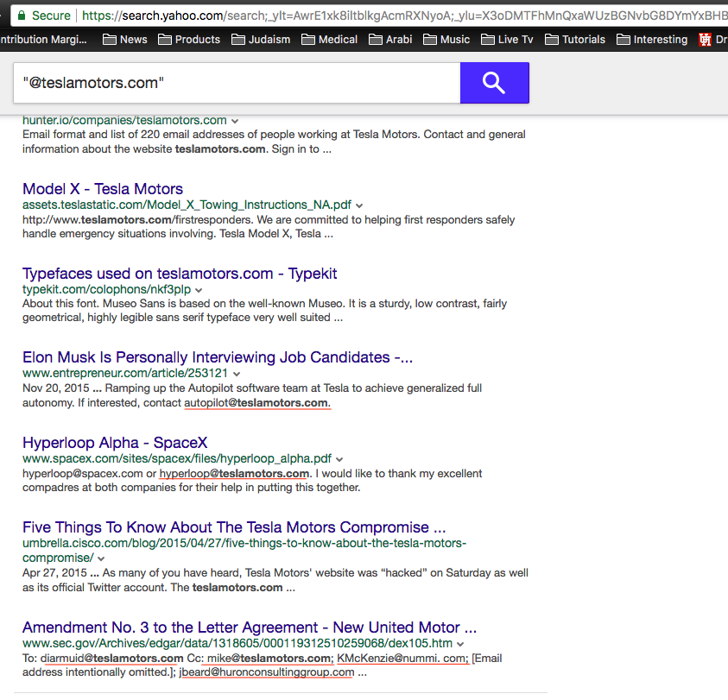Expand the assets.teslastatic.com result dropdown arrow
The width and height of the screenshot is (728, 700).
coord(359,205)
